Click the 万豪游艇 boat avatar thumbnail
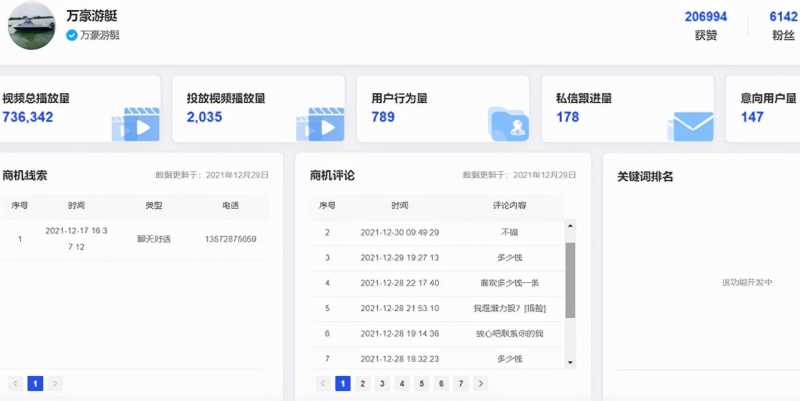 click(32, 26)
